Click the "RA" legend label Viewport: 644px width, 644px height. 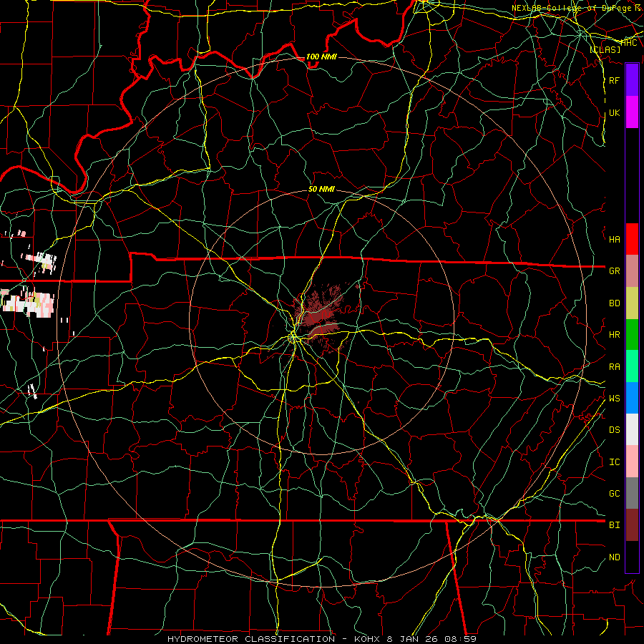point(615,367)
